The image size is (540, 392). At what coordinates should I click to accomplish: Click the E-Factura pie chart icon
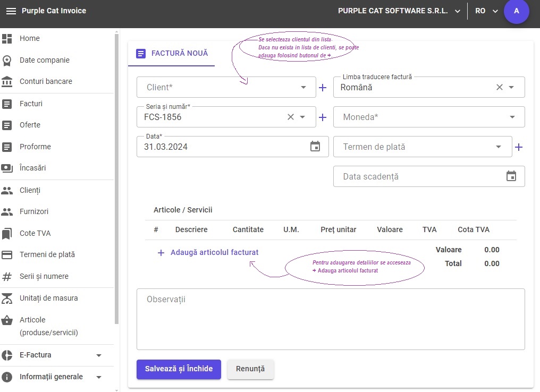point(7,355)
